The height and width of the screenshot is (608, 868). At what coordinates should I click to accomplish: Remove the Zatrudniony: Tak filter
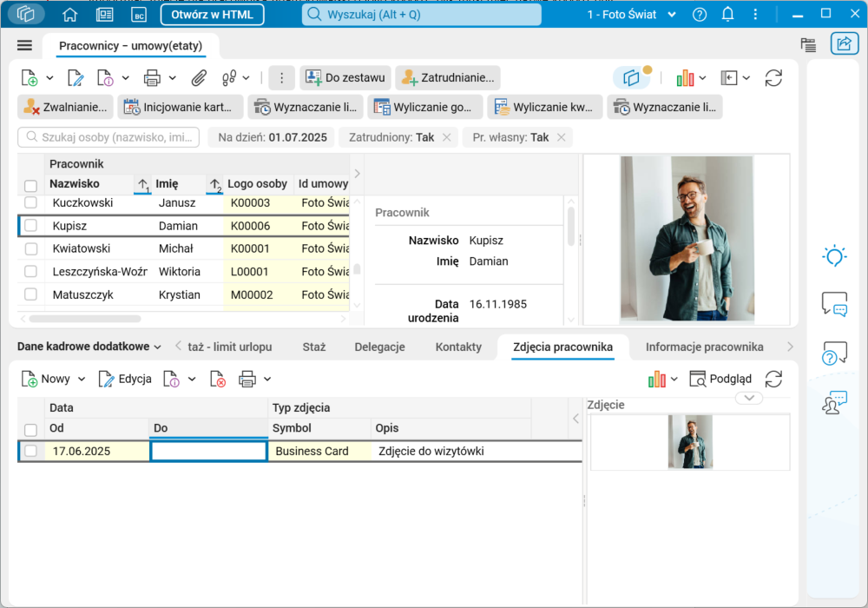pyautogui.click(x=447, y=137)
